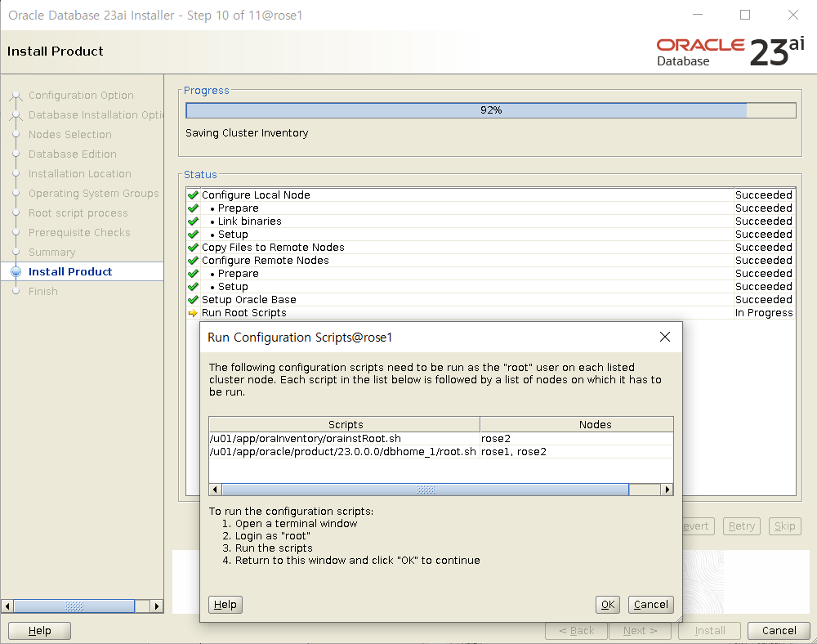Click the 'rose2' nodes cell
This screenshot has width=817, height=644.
[x=577, y=439]
